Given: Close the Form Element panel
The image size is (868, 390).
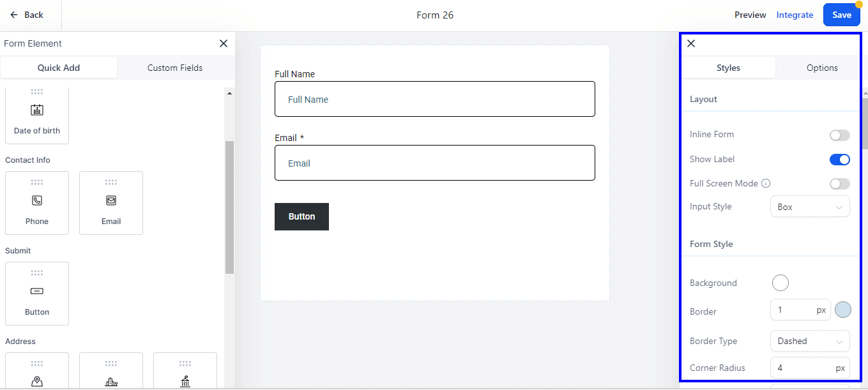Looking at the screenshot, I should pyautogui.click(x=224, y=43).
